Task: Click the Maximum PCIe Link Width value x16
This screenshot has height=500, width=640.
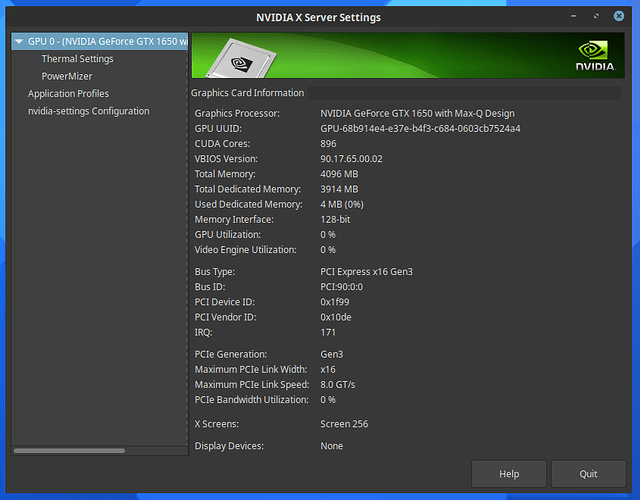Action: coord(328,369)
